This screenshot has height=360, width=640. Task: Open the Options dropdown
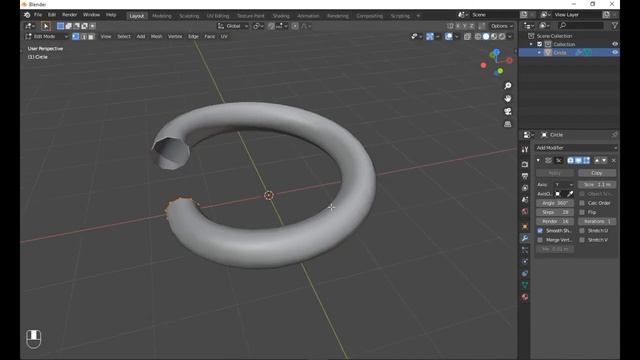pos(502,26)
